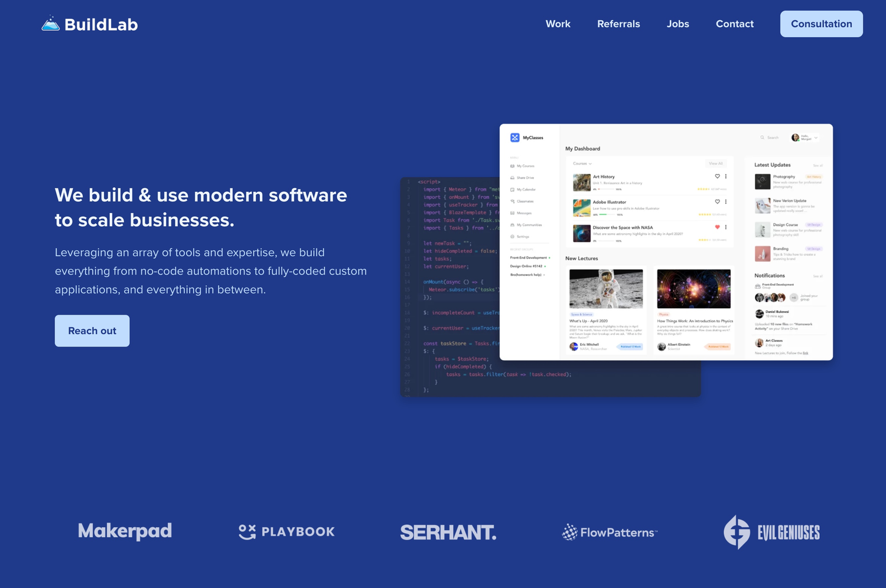Click the BuildLab flask logo icon

tap(50, 22)
